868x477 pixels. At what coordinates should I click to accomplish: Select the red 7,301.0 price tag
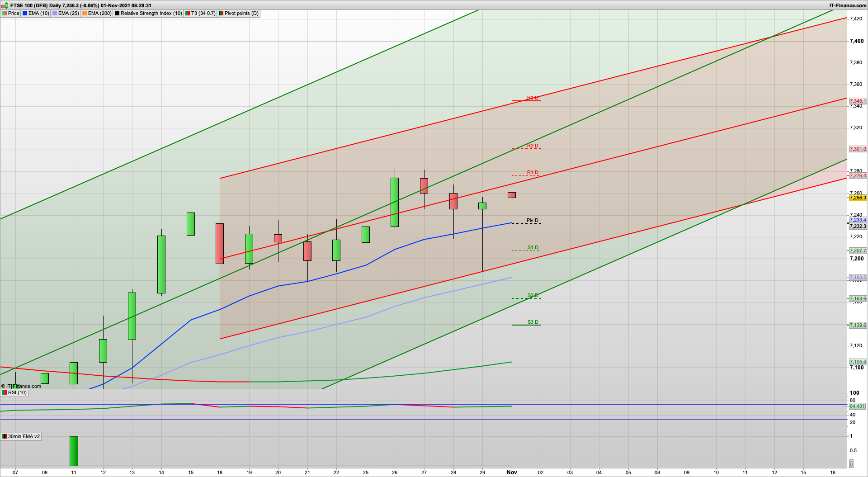[858, 149]
